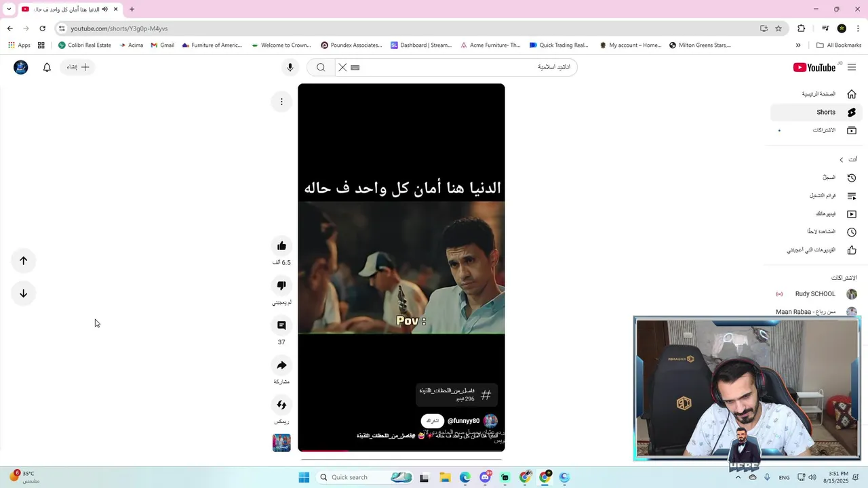Screen dimensions: 868x488
Task: Open the browser extensions puzzle icon
Action: coord(802,28)
